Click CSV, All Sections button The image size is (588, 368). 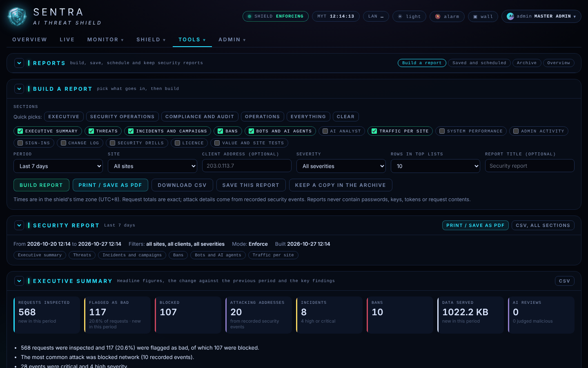pyautogui.click(x=543, y=225)
